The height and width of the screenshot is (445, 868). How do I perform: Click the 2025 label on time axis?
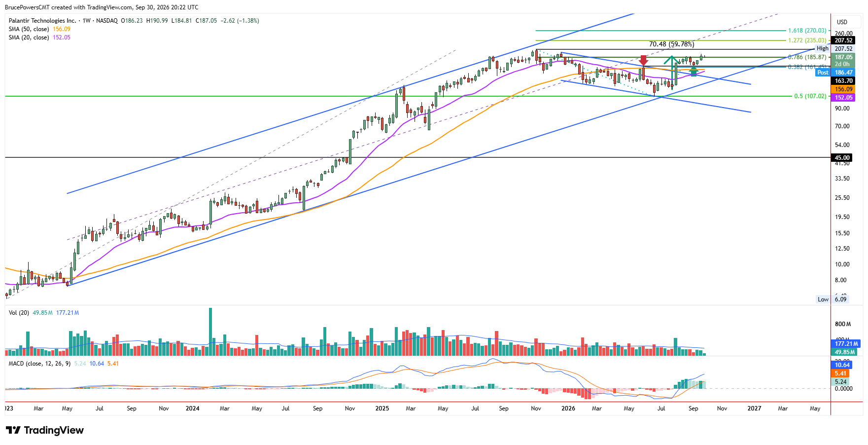point(382,408)
